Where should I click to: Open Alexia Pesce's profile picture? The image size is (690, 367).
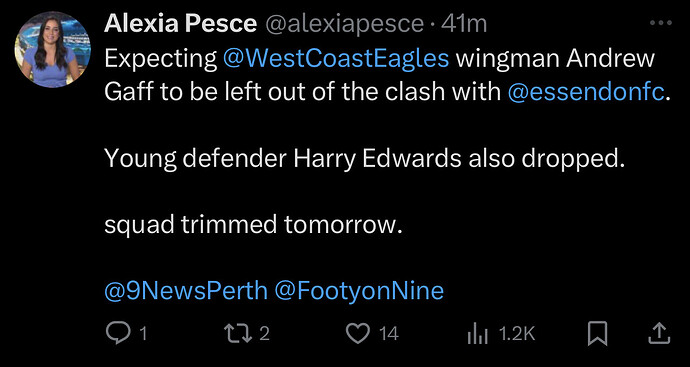click(x=52, y=49)
